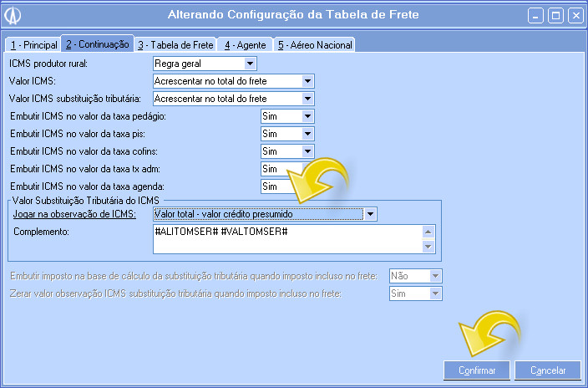The image size is (588, 388).
Task: Open Embutir ICMS taxa pis dropdown arrow
Action: click(307, 134)
